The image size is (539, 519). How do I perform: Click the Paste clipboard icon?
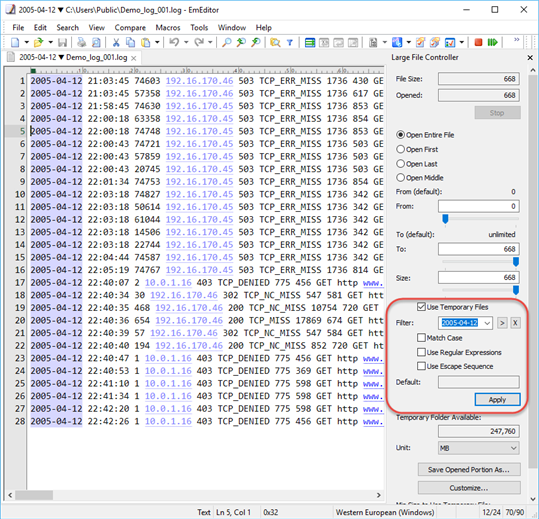146,43
